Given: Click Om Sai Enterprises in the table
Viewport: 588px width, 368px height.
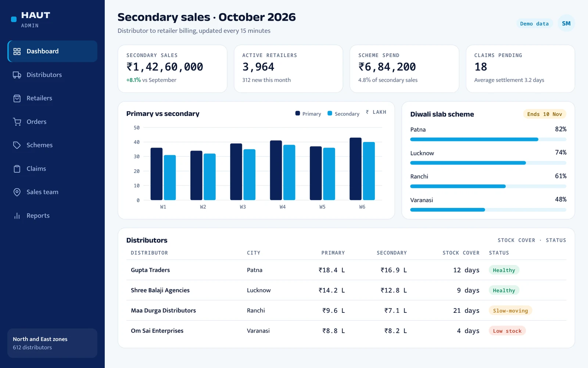Looking at the screenshot, I should (x=157, y=331).
